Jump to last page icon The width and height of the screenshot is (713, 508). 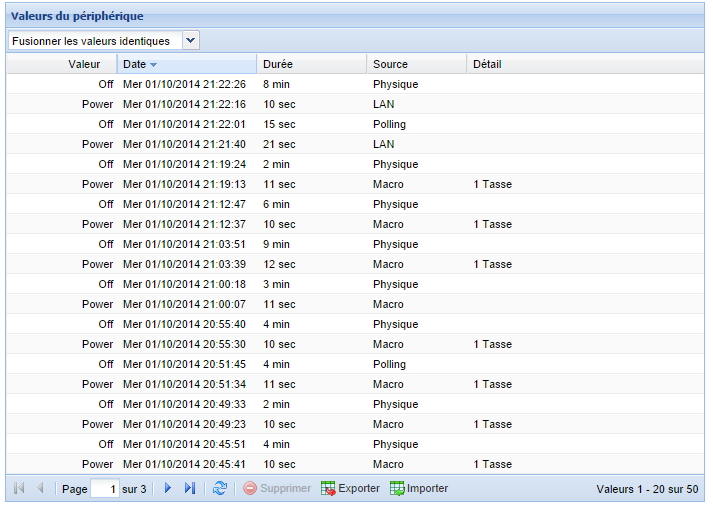pos(190,488)
